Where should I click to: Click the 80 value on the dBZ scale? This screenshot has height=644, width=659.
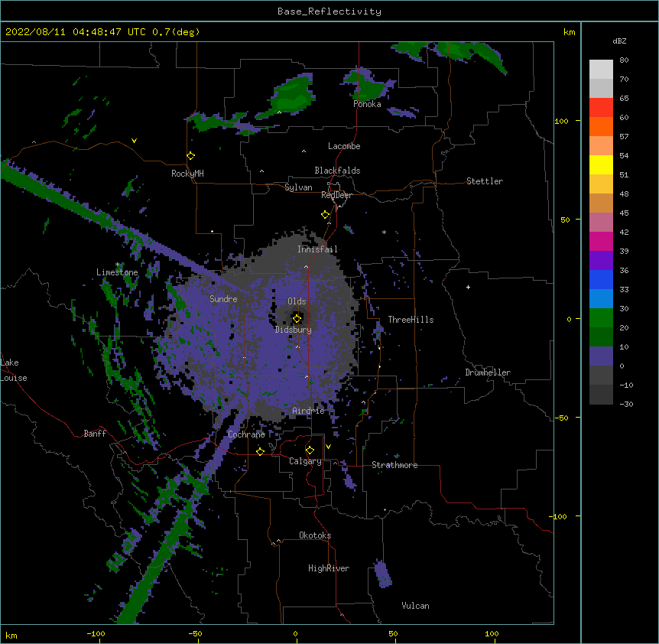[624, 60]
